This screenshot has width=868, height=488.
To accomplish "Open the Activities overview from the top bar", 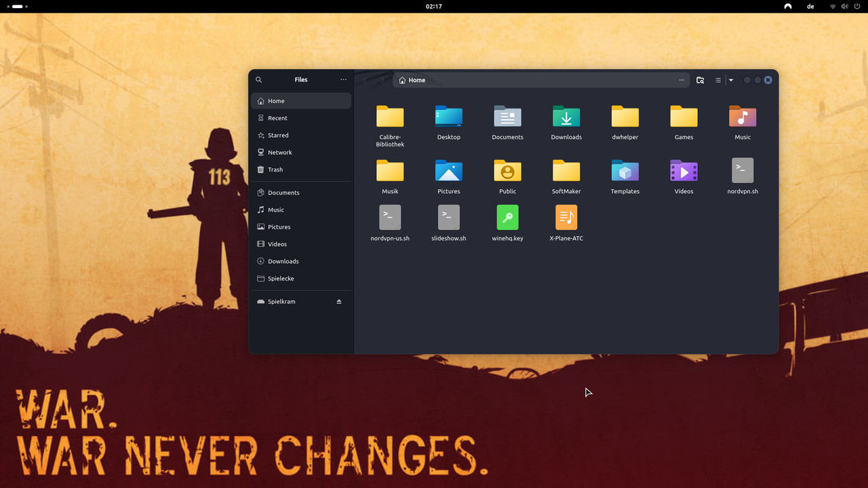I will 17,6.
